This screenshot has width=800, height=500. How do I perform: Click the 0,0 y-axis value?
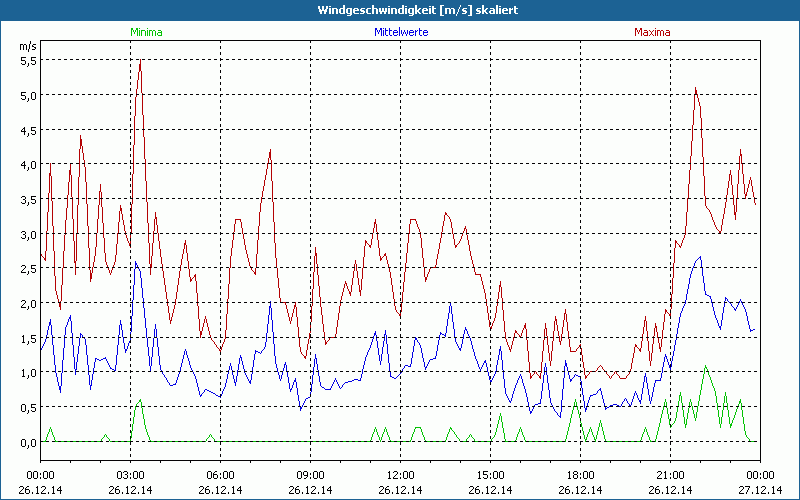(x=29, y=442)
